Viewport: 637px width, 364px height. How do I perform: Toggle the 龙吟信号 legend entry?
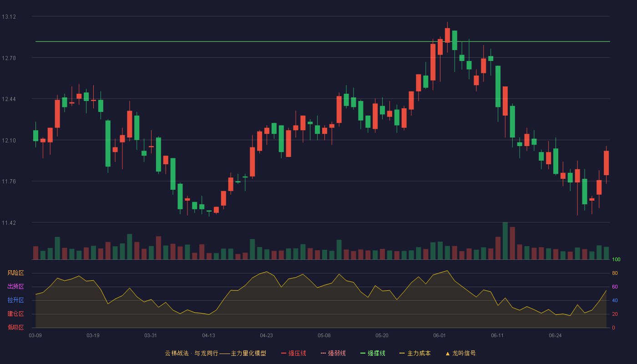click(x=460, y=353)
